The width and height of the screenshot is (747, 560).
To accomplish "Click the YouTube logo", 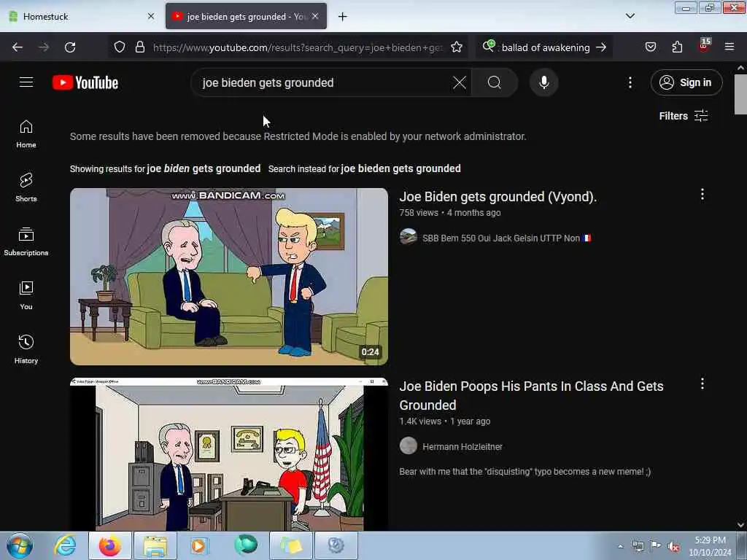I will coord(85,82).
